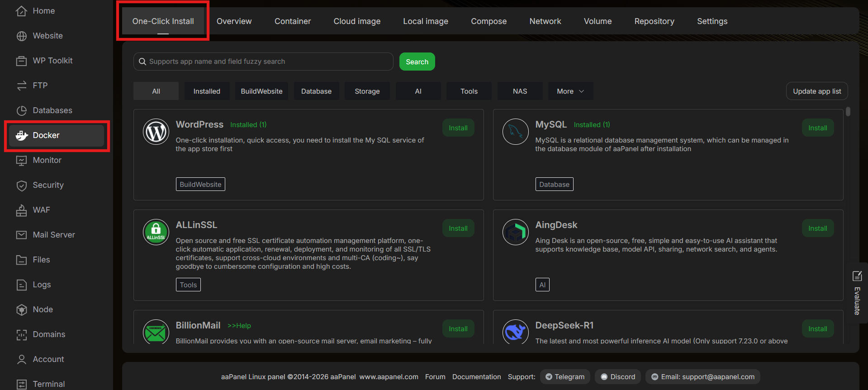
Task: Click WordPress Installed (1) link
Action: 248,125
